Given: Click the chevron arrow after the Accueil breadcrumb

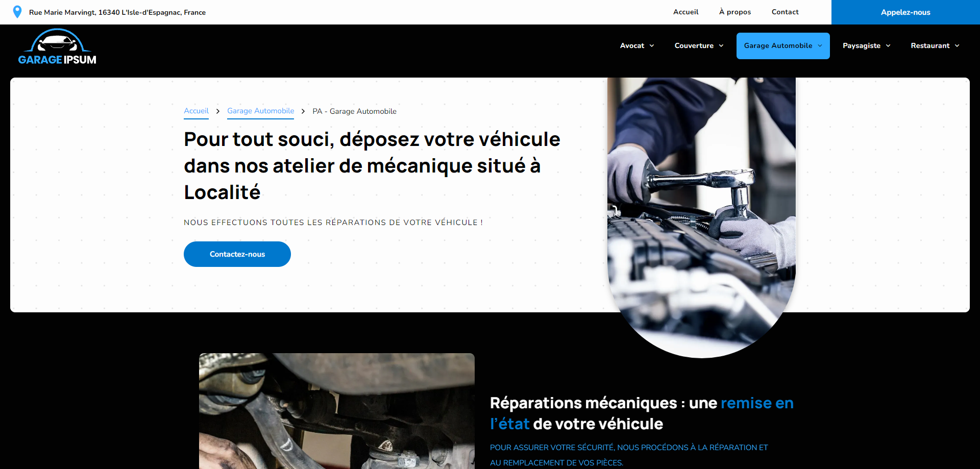Looking at the screenshot, I should tap(218, 111).
